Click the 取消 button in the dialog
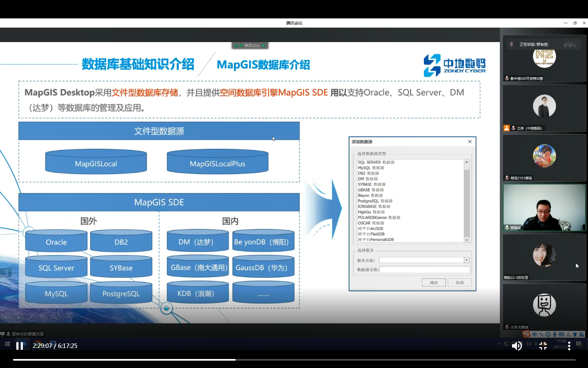 coord(460,283)
